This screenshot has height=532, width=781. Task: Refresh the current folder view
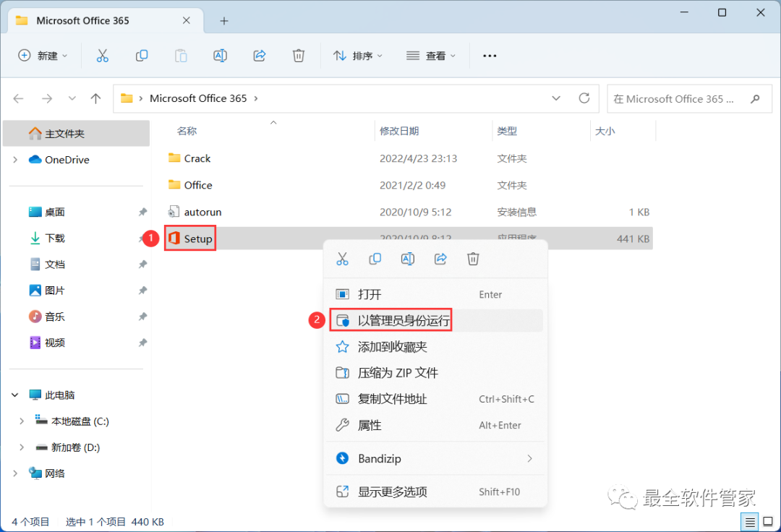click(x=584, y=98)
